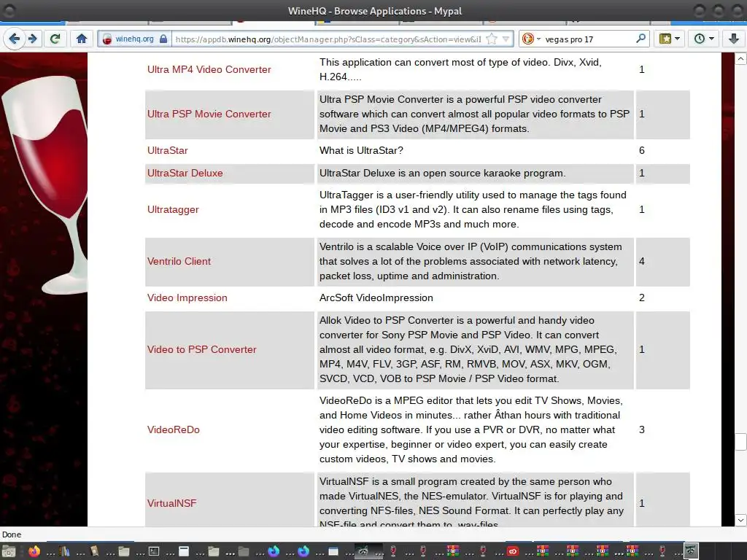Click 'UltraStar Deluxe is an open source karaoke program.'
Image resolution: width=747 pixels, height=560 pixels.
pyautogui.click(x=443, y=174)
